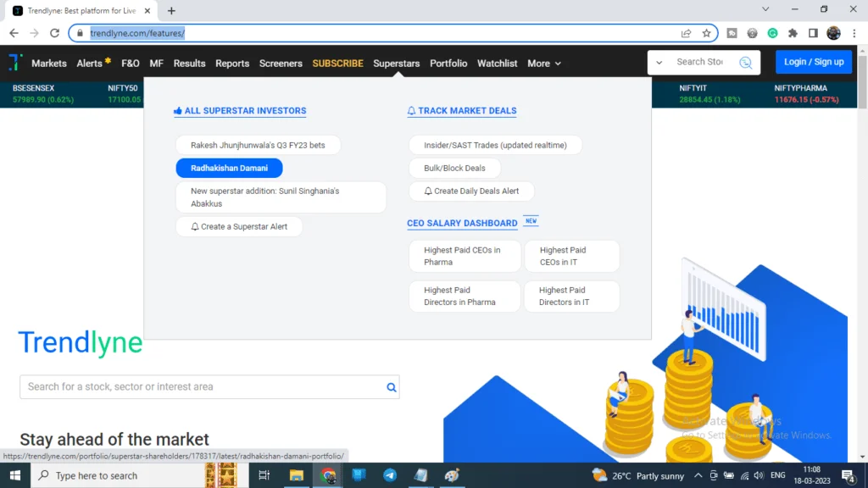Open the Windows notification center icon
The width and height of the screenshot is (868, 488).
tap(847, 475)
